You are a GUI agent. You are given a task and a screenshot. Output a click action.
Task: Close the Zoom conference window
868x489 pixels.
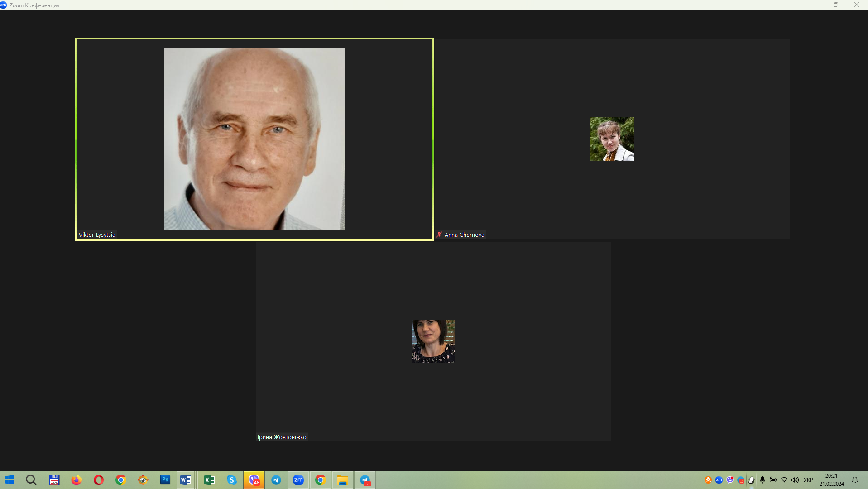click(857, 5)
